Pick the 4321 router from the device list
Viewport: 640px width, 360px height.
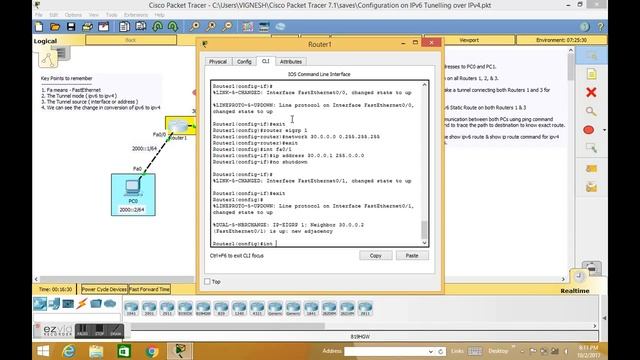[x=257, y=308]
